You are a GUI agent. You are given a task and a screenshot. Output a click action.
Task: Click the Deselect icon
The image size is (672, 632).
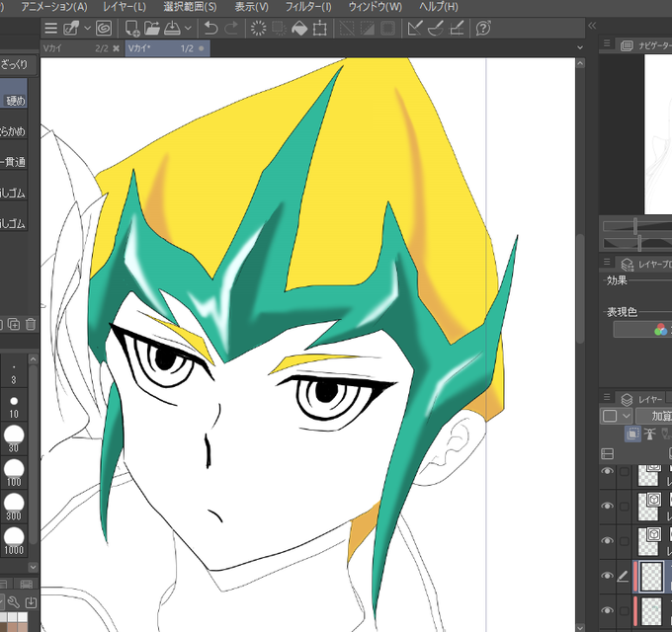347,29
